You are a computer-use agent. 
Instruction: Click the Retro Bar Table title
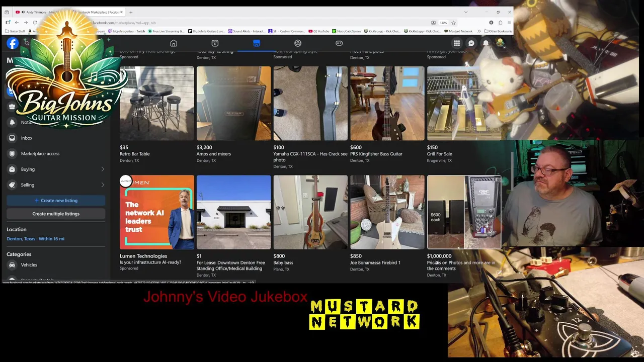coord(134,154)
